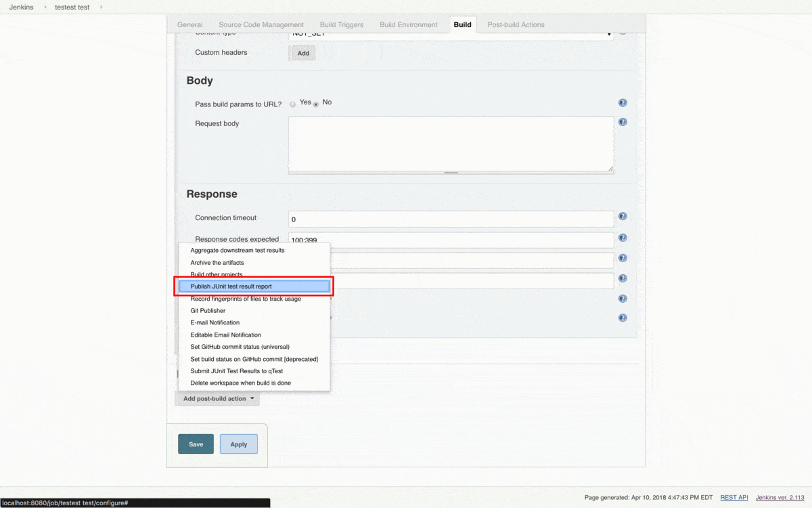This screenshot has height=508, width=812.
Task: Click the bottommost help icon in the Response section
Action: click(x=623, y=318)
